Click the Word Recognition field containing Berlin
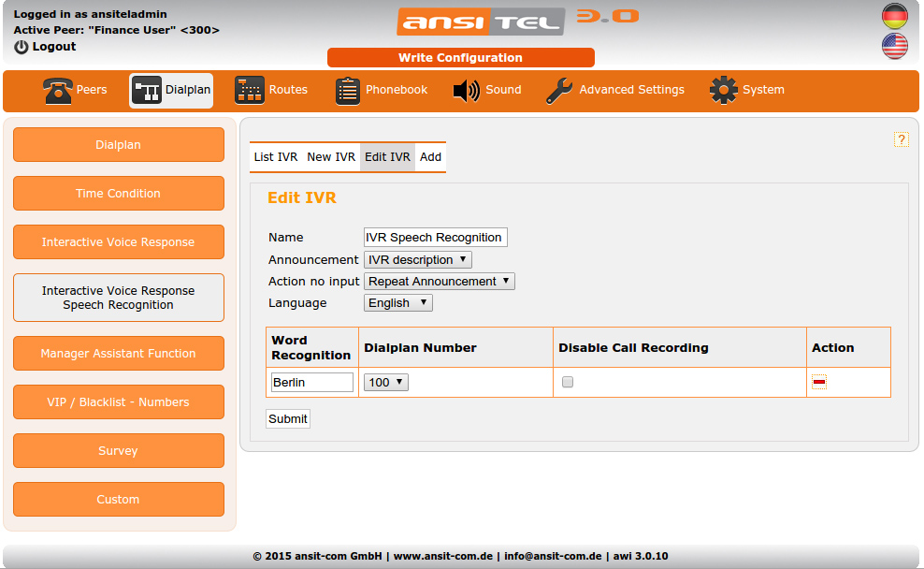The width and height of the screenshot is (924, 569). click(311, 382)
